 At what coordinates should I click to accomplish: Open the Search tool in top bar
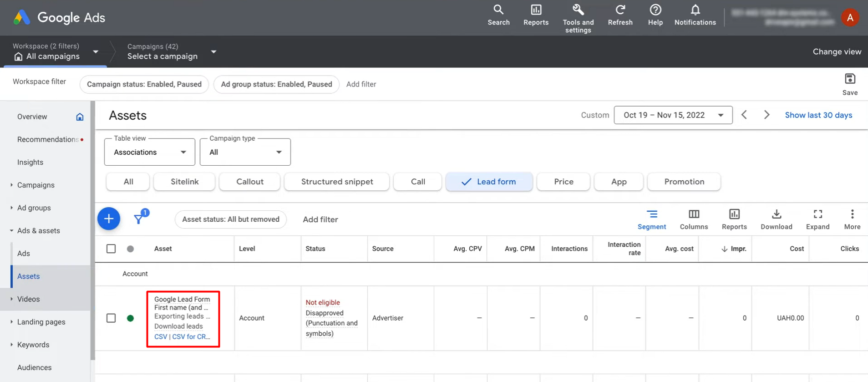(498, 15)
